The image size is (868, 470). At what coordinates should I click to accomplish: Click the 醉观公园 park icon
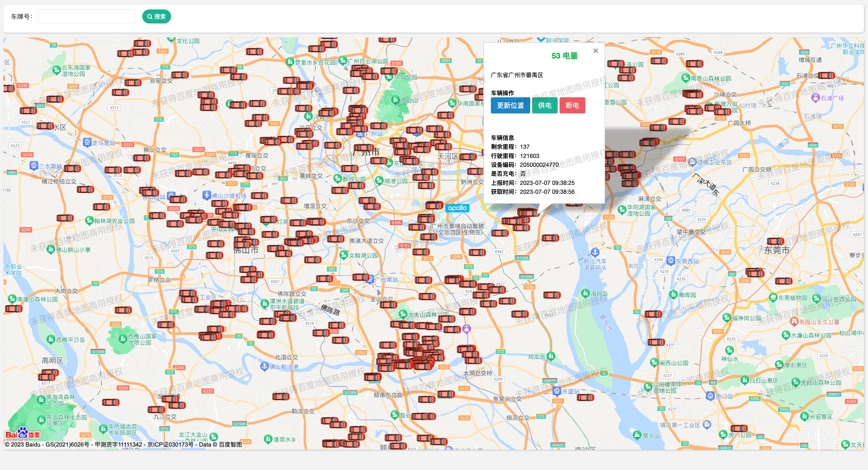pos(338,178)
